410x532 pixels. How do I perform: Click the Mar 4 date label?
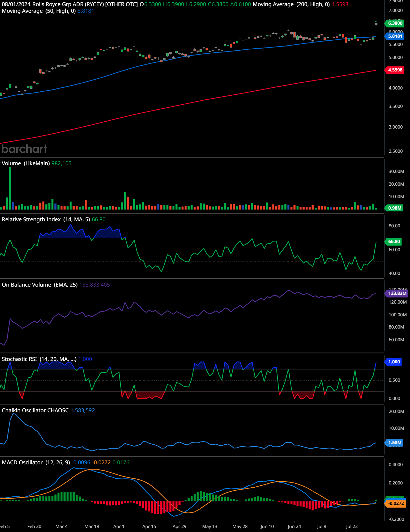[x=61, y=526]
